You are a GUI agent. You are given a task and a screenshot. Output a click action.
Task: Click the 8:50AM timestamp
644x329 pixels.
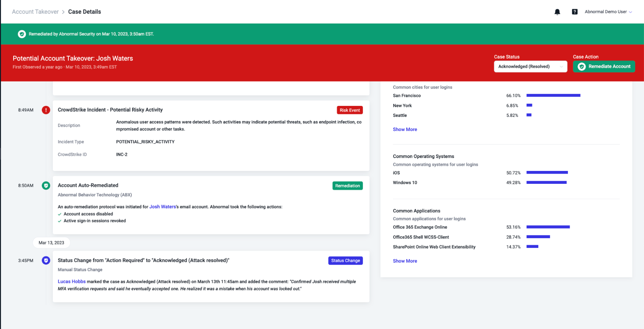pos(26,186)
